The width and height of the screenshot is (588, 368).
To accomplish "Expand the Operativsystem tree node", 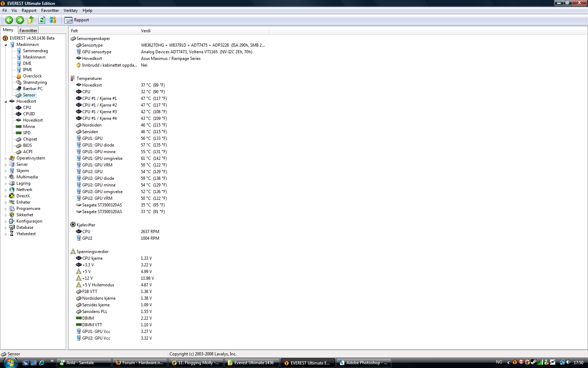I will pos(6,158).
